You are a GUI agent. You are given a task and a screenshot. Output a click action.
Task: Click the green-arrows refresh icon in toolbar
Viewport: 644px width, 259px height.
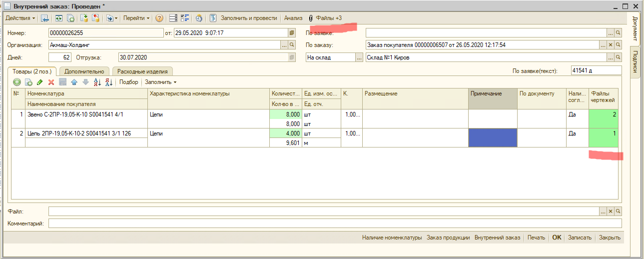tap(58, 18)
